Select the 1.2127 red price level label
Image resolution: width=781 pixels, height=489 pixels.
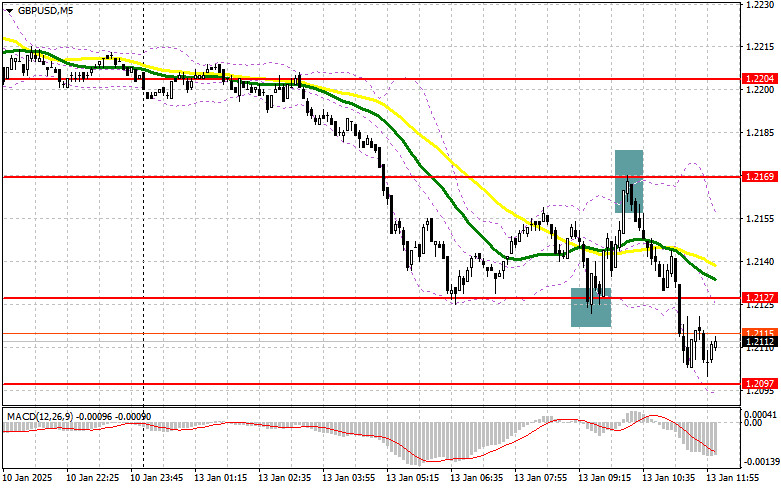coord(760,298)
